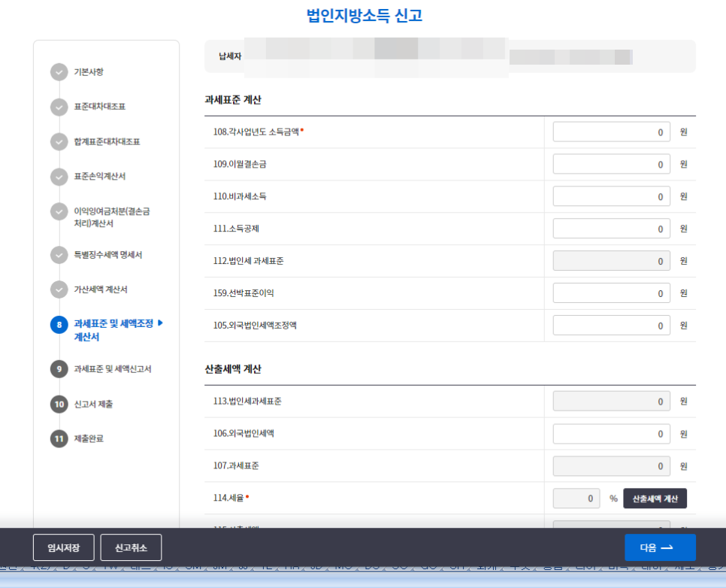Image resolution: width=726 pixels, height=588 pixels.
Task: Click the step 11 circle beside 제출완료
Action: pos(59,438)
